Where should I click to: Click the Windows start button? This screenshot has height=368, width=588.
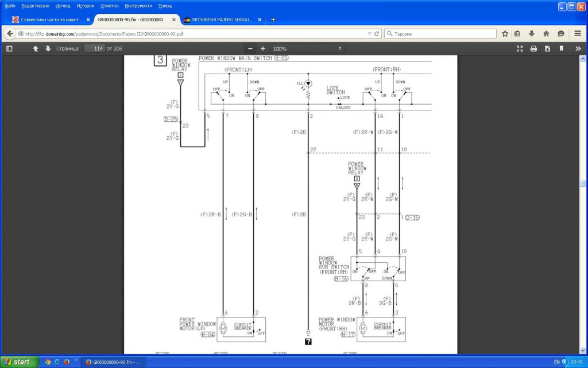[19, 362]
